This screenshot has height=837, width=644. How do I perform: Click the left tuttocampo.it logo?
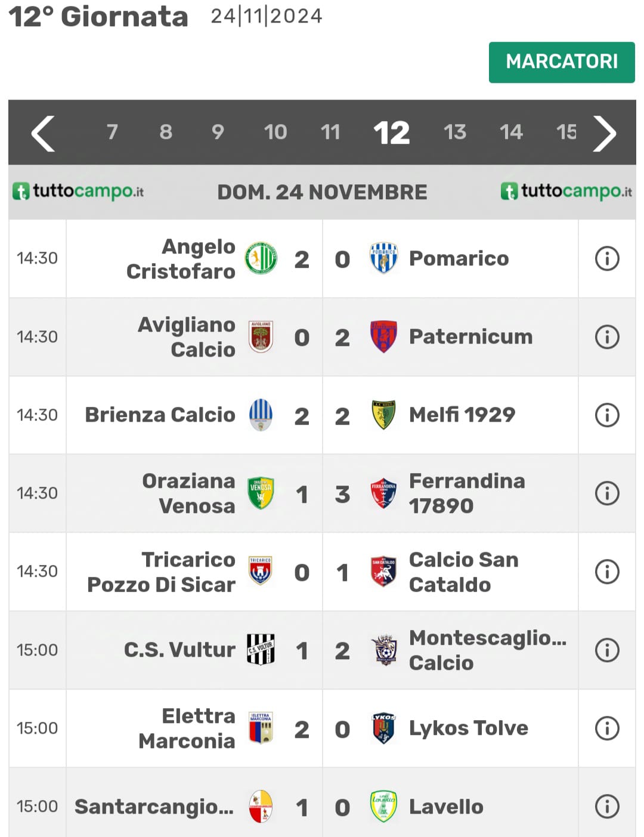click(78, 192)
